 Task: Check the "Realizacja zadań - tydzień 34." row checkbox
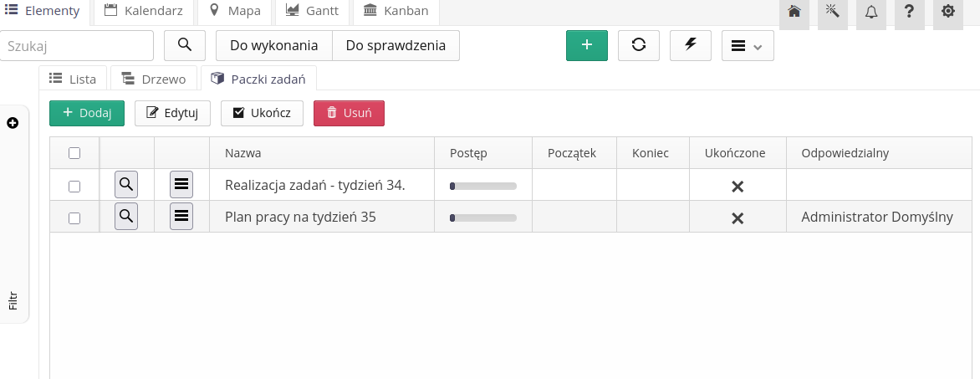tap(74, 186)
